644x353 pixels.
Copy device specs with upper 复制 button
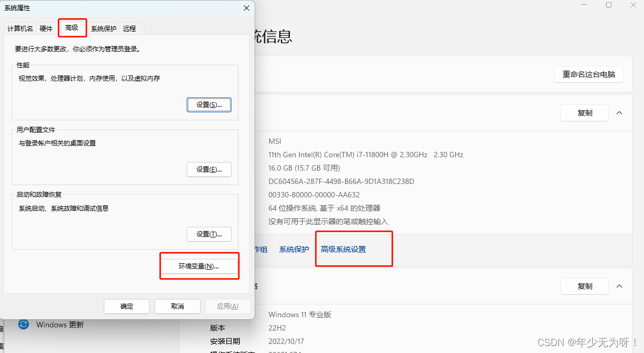tap(585, 113)
